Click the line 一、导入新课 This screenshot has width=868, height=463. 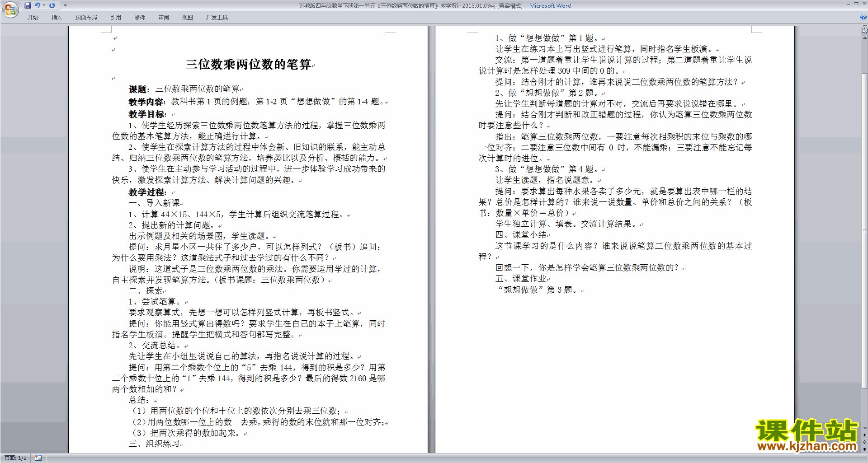pos(154,203)
